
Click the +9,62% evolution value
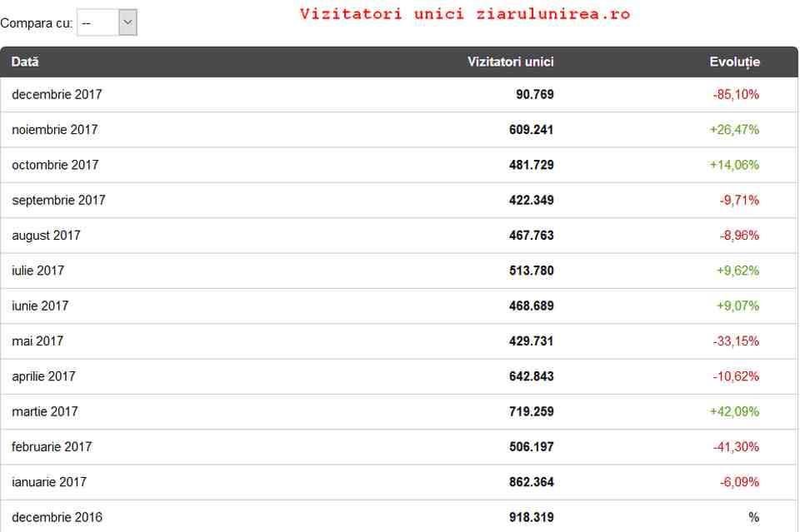click(737, 271)
